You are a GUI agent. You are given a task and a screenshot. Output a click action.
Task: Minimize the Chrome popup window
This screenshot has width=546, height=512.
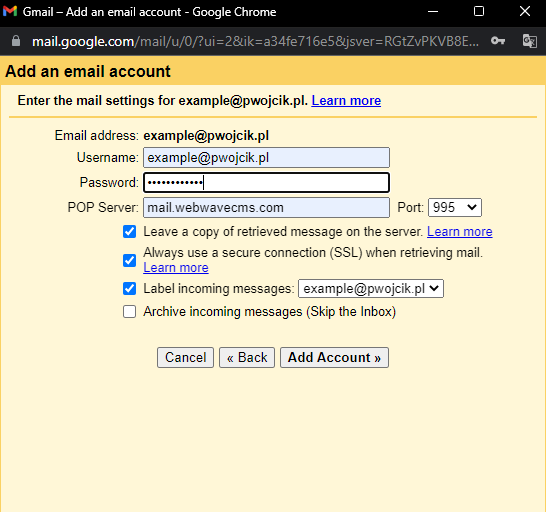click(433, 11)
